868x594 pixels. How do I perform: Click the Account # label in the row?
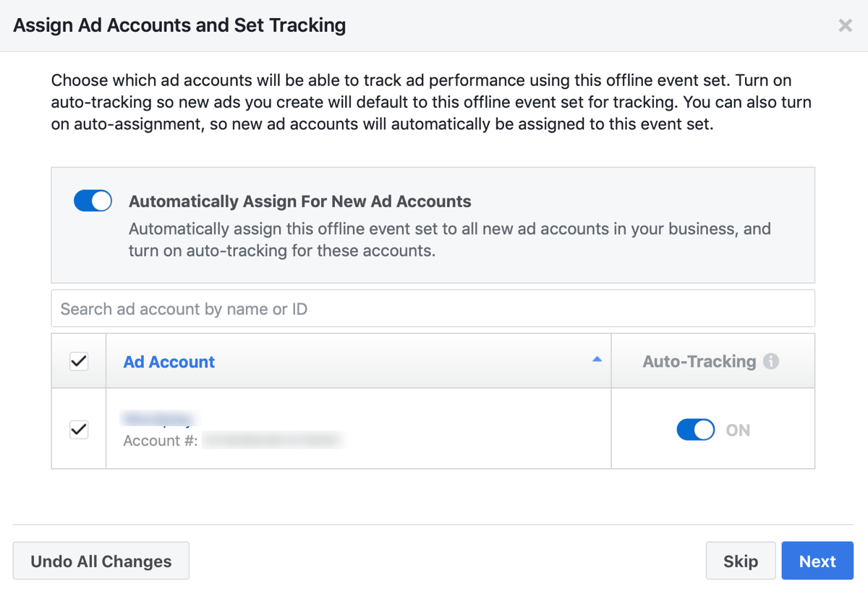tap(161, 441)
